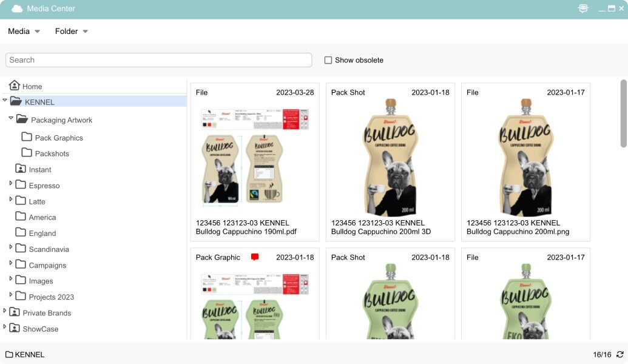Click the refresh icon beside 16/16

[620, 354]
